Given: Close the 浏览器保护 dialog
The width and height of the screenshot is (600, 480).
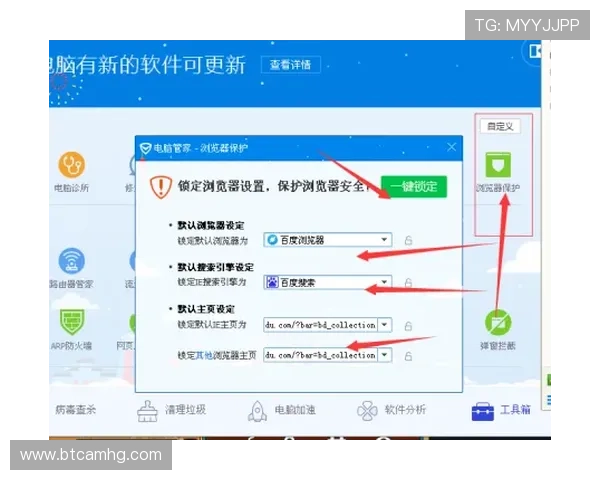Looking at the screenshot, I should 452,147.
